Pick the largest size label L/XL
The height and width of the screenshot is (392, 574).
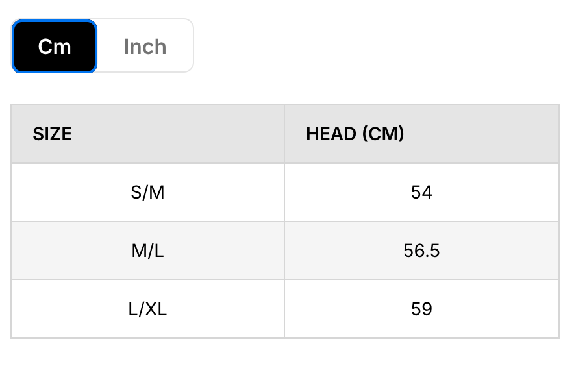coord(147,309)
